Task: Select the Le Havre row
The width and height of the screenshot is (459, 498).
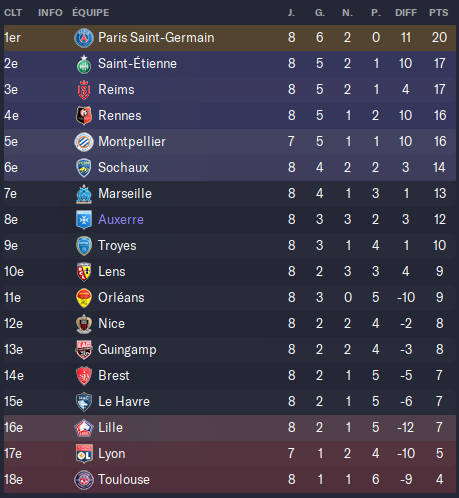Action: pos(230,402)
